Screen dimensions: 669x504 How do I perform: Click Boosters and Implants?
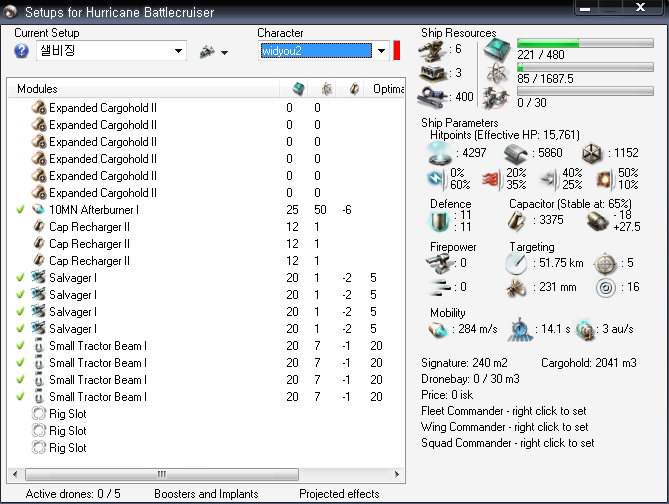[206, 494]
